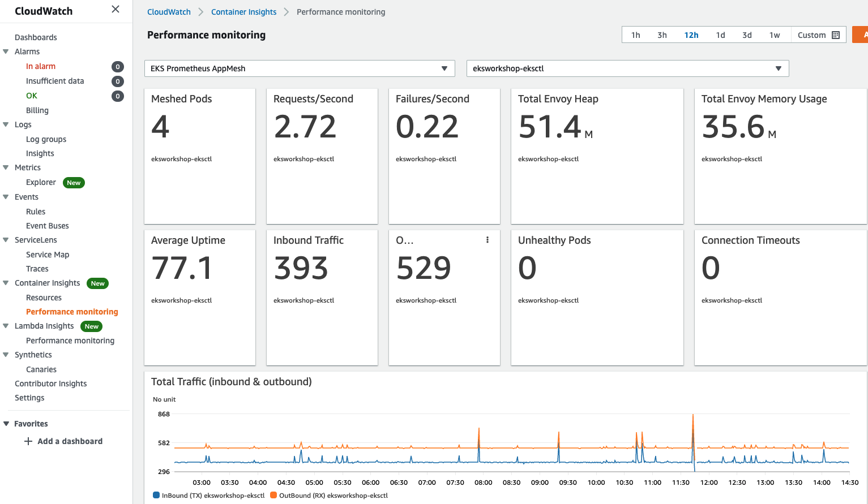The image size is (868, 504).
Task: Select the 12h time range
Action: (691, 35)
